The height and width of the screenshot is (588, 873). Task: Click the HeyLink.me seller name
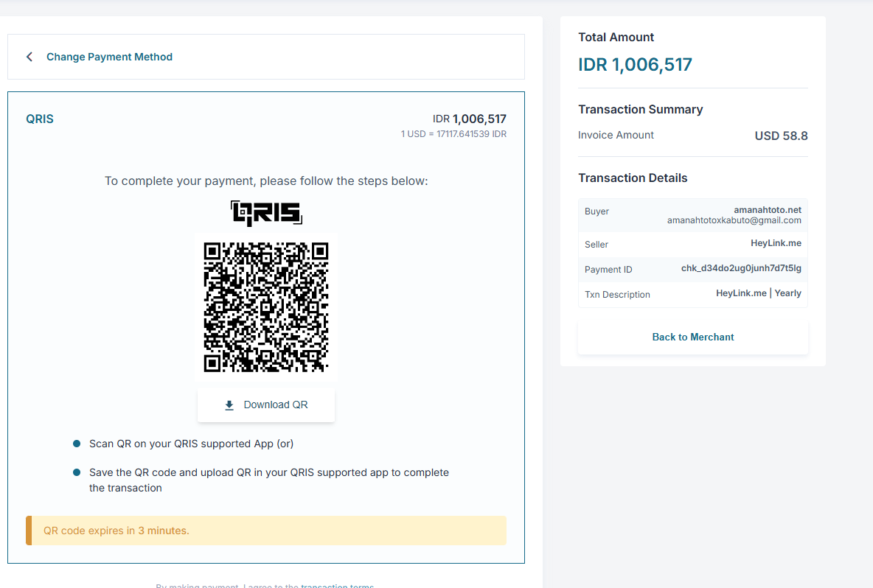coord(776,243)
